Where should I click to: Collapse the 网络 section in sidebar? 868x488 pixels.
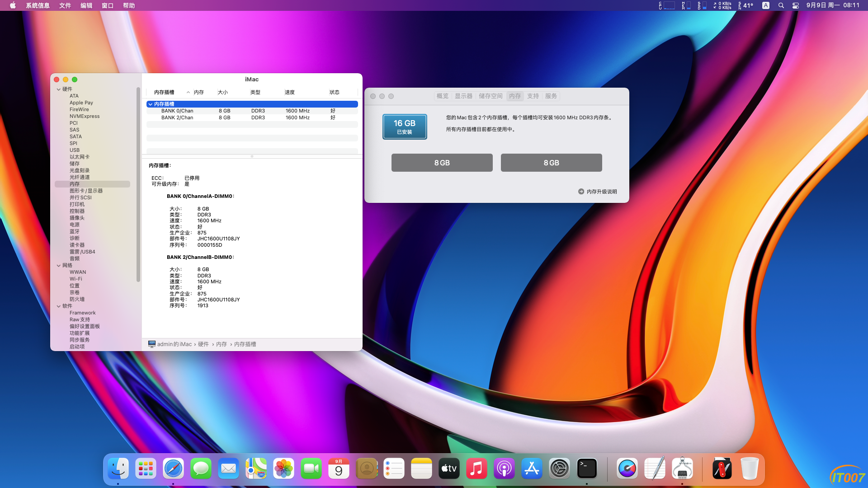(59, 266)
